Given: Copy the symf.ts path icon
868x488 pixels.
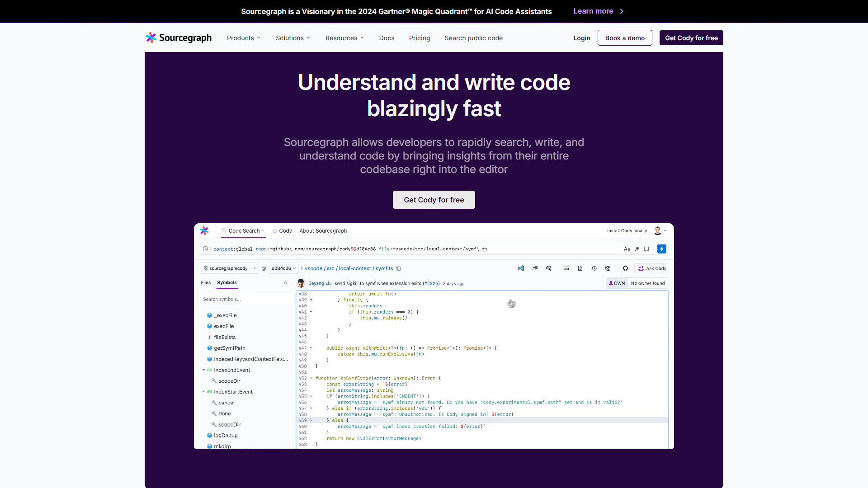Looking at the screenshot, I should [399, 268].
